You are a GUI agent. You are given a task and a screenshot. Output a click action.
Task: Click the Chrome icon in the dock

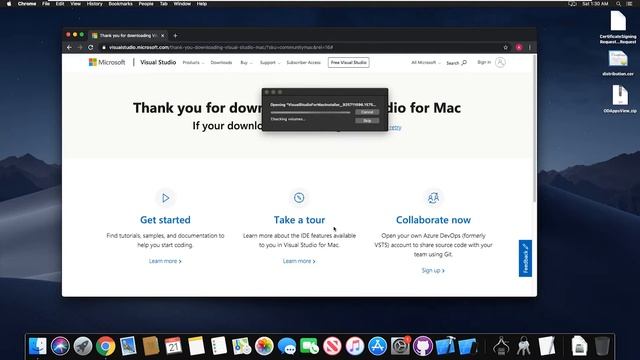pyautogui.click(x=106, y=346)
